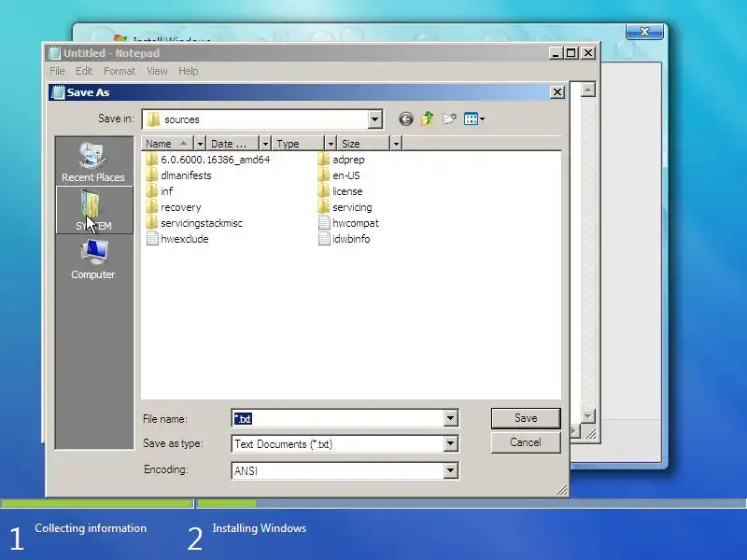Open the Views menu icon
This screenshot has height=560, width=747.
[474, 119]
